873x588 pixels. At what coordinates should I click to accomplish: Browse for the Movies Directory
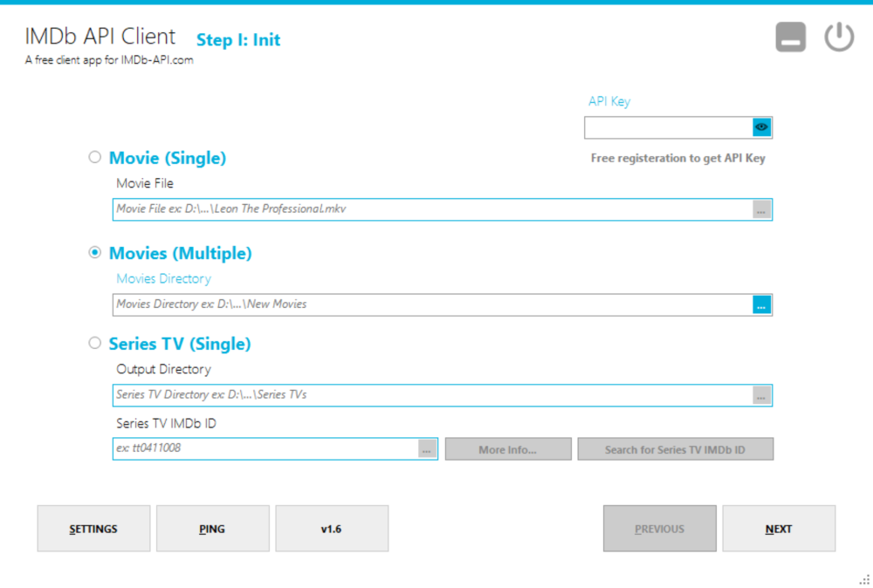[763, 304]
